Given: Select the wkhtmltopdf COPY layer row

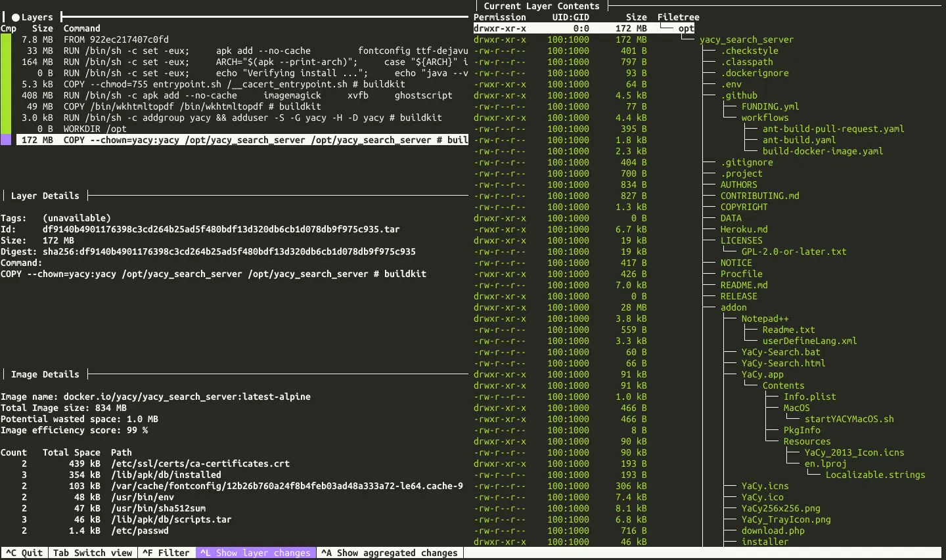Looking at the screenshot, I should click(x=191, y=106).
